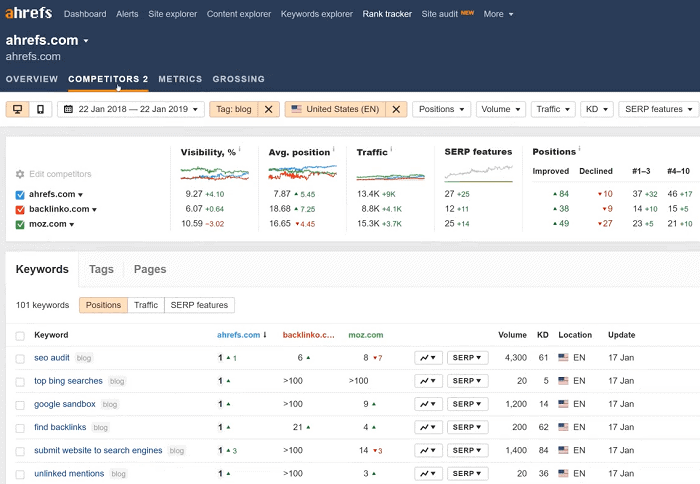Click the SERP features sparkline chart

479,174
